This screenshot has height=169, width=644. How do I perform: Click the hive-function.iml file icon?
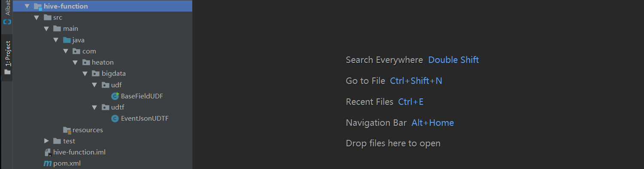[x=48, y=152]
